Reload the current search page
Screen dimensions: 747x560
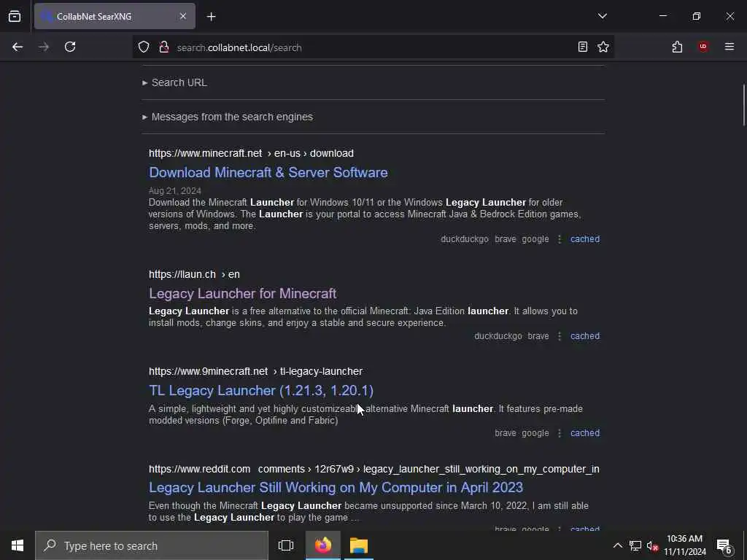click(x=70, y=47)
